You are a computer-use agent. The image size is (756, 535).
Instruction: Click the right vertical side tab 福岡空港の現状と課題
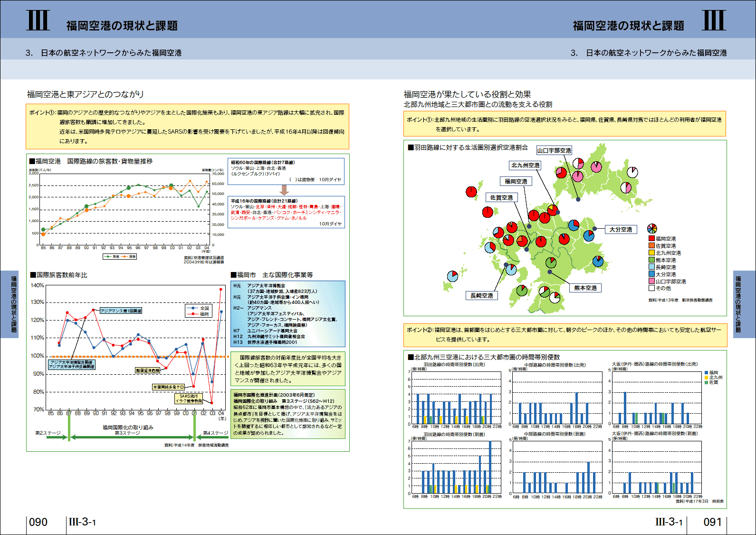(744, 304)
